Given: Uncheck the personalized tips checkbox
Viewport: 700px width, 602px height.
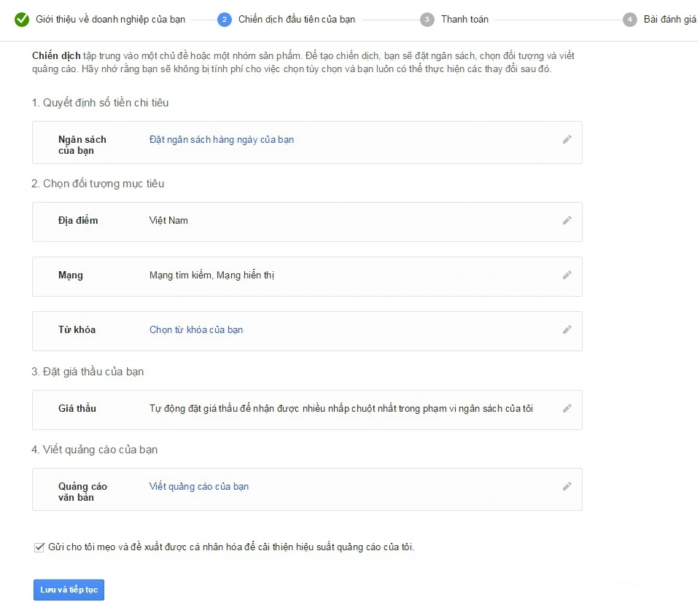Looking at the screenshot, I should coord(39,547).
